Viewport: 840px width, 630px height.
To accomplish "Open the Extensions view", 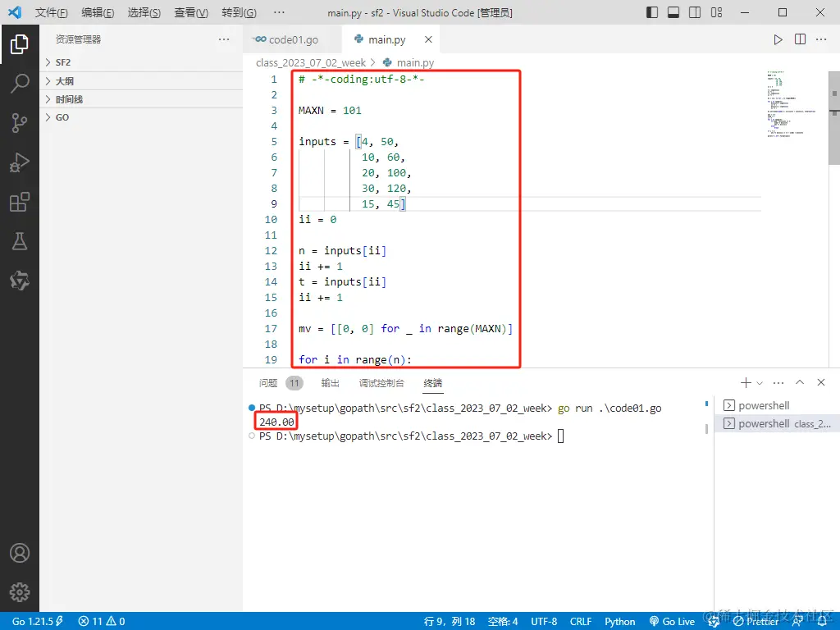I will click(x=20, y=202).
